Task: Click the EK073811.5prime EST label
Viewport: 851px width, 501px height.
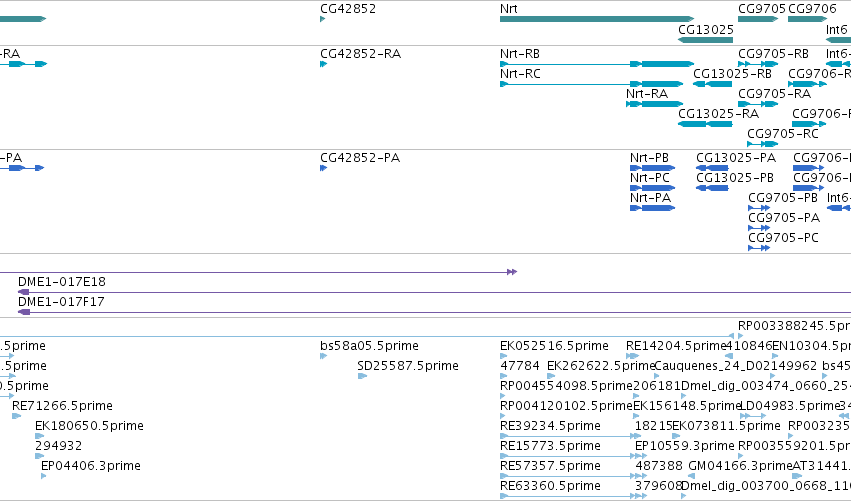Action: [x=726, y=426]
